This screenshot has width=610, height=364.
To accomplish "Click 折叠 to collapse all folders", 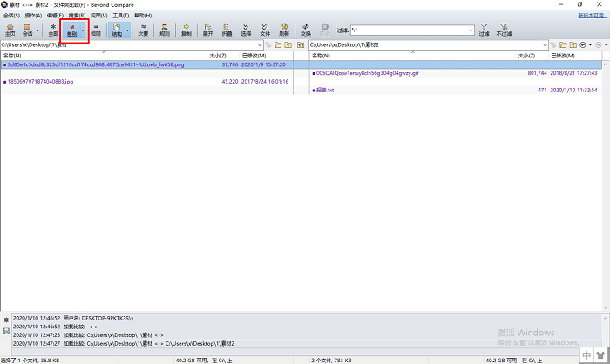I will pyautogui.click(x=227, y=30).
